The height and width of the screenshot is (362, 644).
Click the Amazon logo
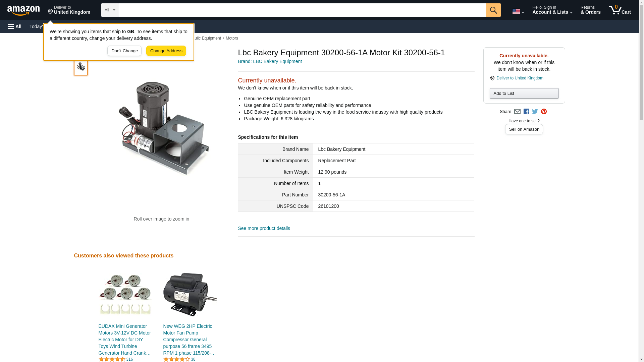(23, 10)
